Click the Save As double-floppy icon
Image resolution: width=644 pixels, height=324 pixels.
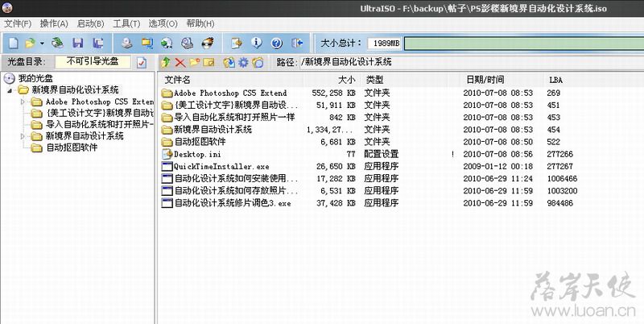[97, 43]
